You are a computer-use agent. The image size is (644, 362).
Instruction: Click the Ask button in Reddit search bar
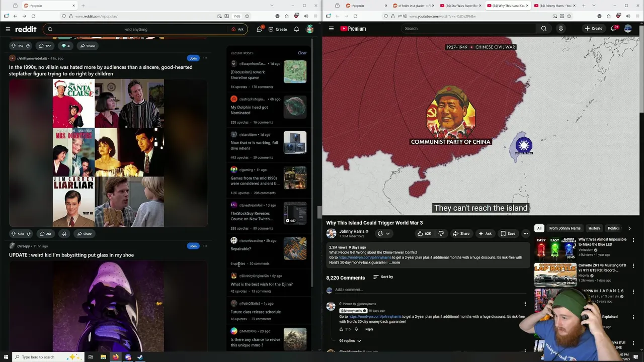[x=237, y=29]
